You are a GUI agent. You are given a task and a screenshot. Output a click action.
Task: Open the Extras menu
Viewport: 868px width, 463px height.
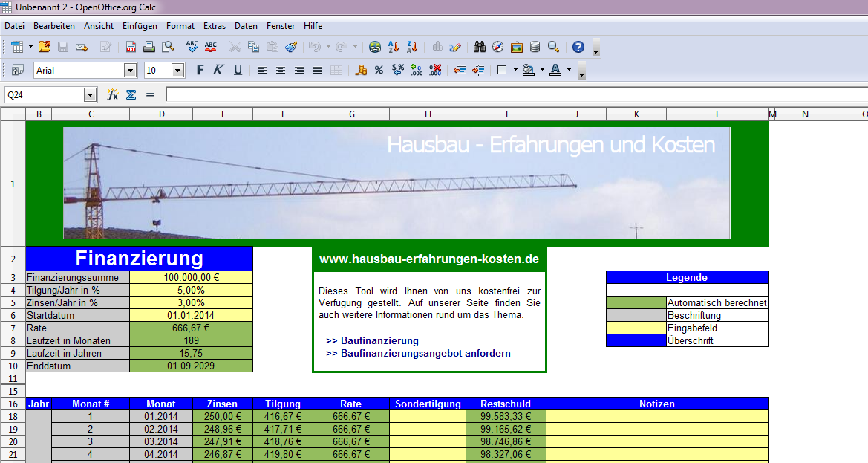(x=215, y=26)
